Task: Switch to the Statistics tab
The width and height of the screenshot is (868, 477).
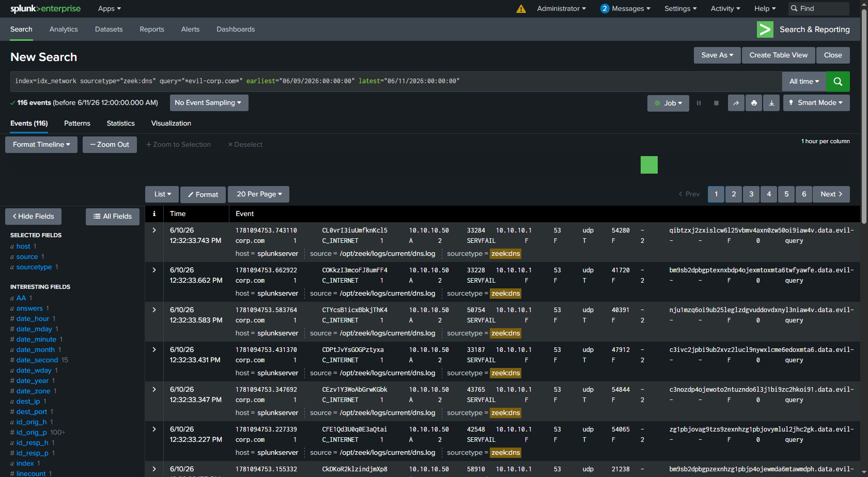Action: (120, 124)
